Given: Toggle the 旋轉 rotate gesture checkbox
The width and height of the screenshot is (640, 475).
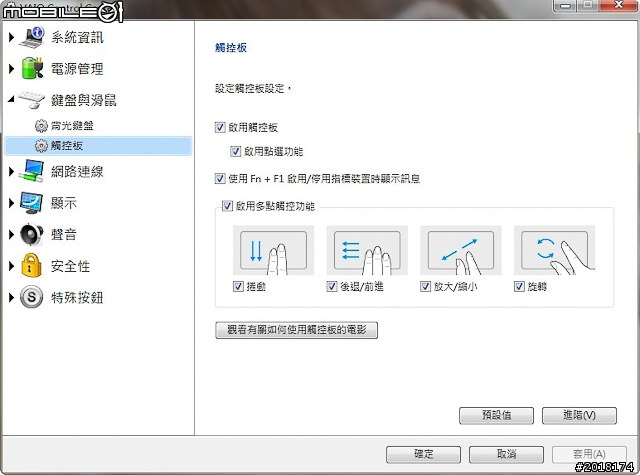Looking at the screenshot, I should 520,287.
